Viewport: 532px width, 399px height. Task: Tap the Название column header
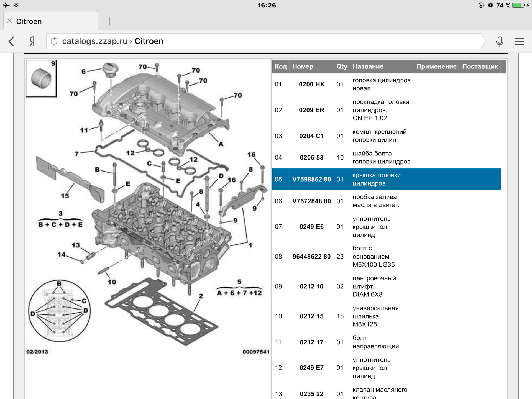(368, 66)
